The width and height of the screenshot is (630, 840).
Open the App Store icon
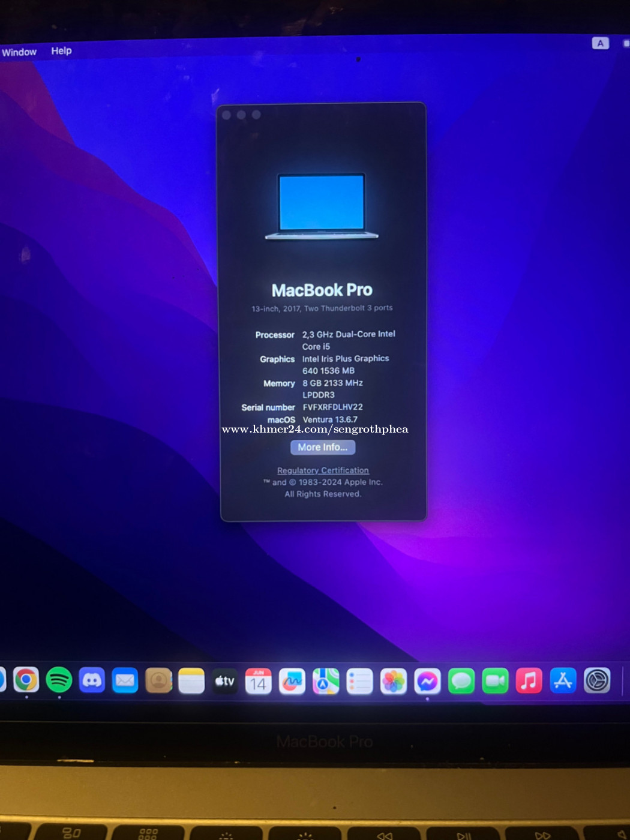[x=563, y=680]
